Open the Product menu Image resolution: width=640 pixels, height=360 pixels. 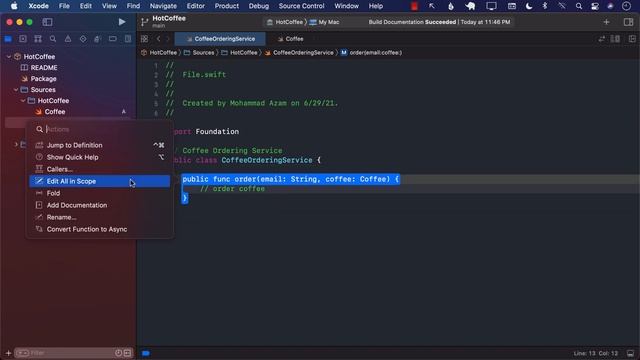(227, 6)
